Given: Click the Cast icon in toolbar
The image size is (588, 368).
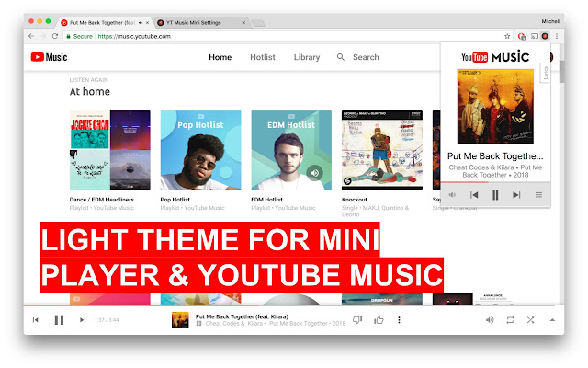Looking at the screenshot, I should tap(535, 36).
